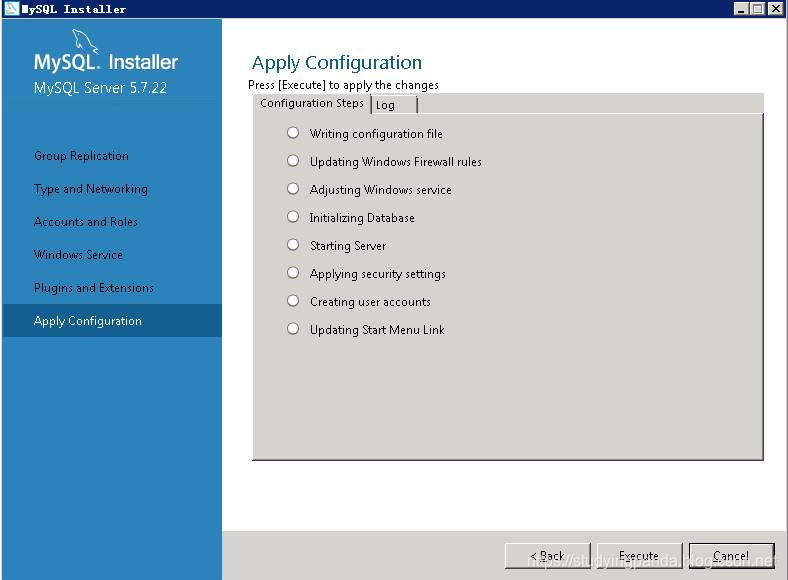Select the Initializing Database step indicator

click(293, 217)
